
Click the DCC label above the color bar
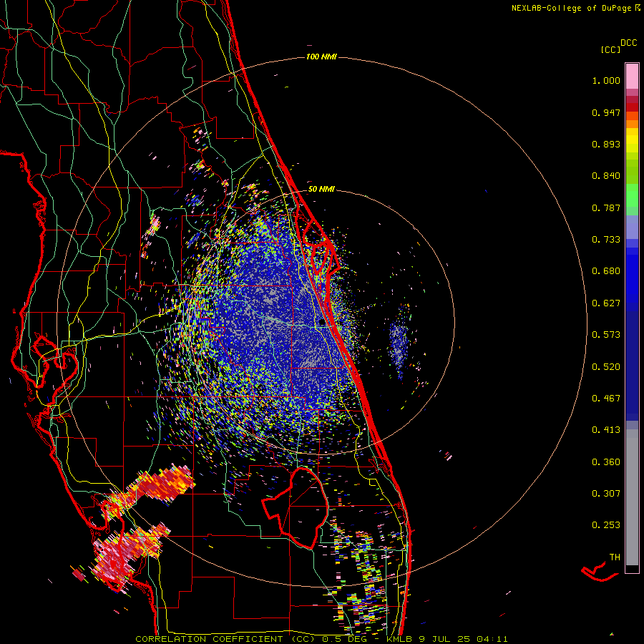click(628, 43)
